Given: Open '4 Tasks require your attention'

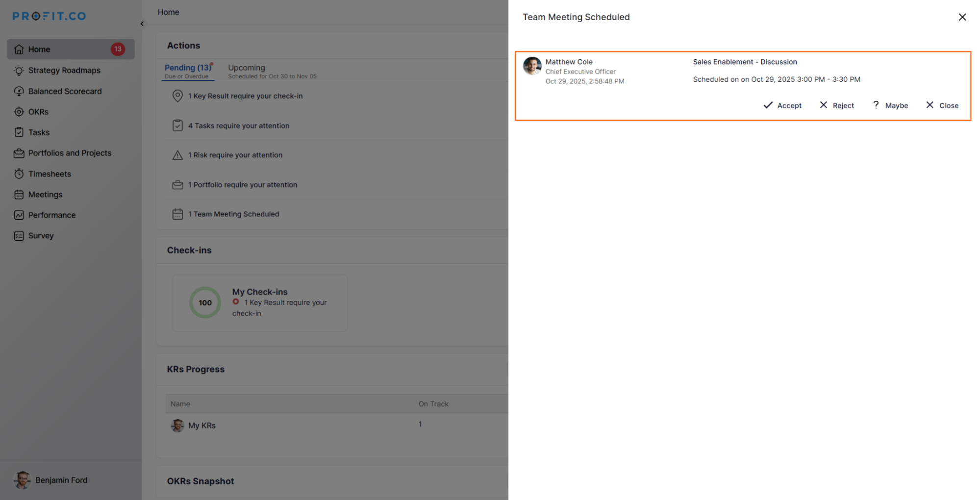Looking at the screenshot, I should point(239,125).
